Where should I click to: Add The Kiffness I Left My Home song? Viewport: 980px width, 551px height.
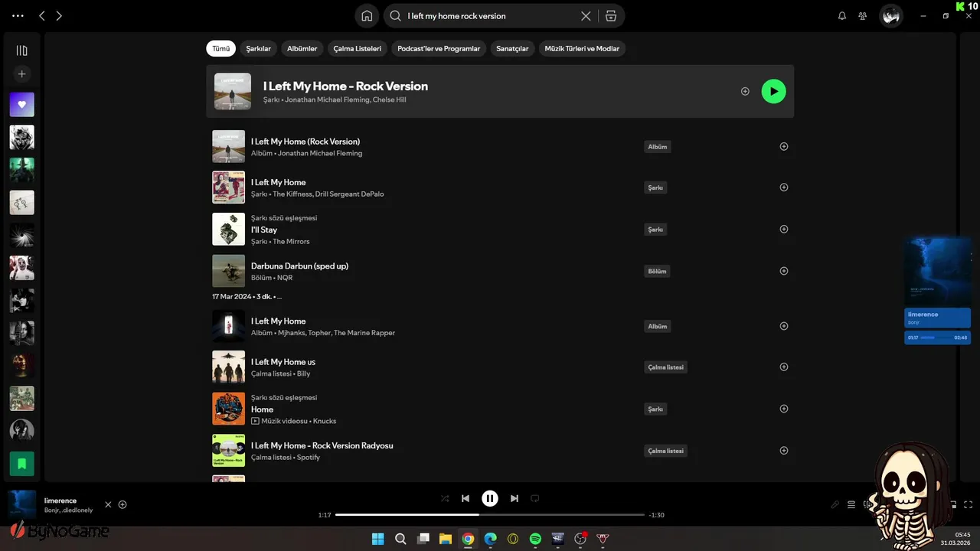[783, 187]
